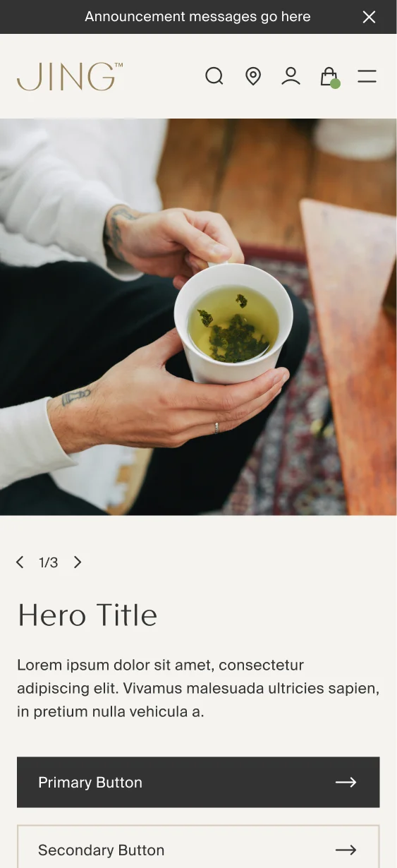Image resolution: width=397 pixels, height=868 pixels.
Task: Click the arrow icon on Secondary Button
Action: click(x=346, y=850)
